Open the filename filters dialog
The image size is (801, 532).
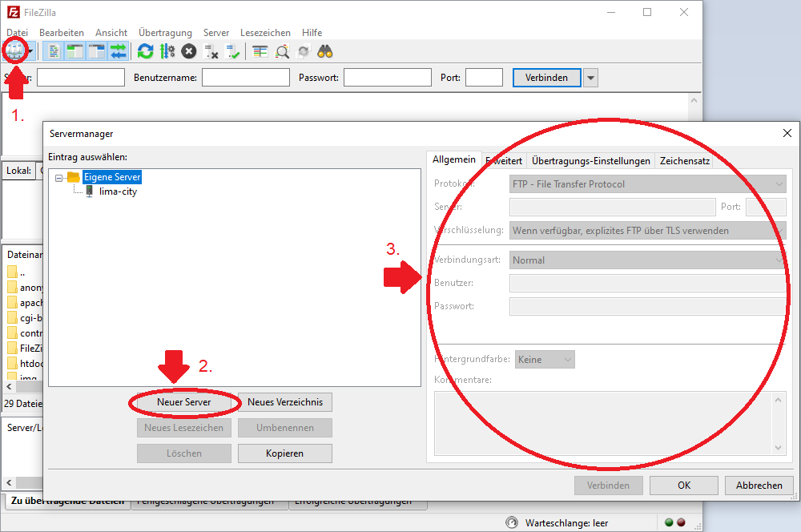259,50
